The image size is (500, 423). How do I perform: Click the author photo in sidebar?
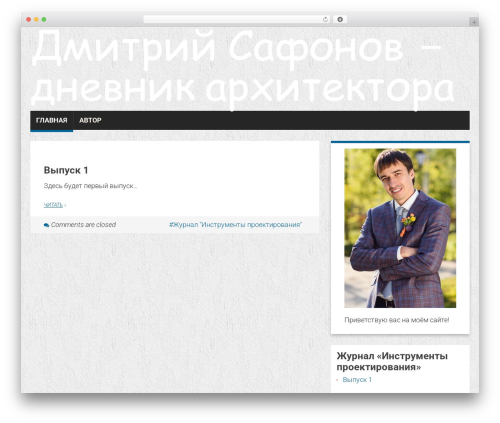pyautogui.click(x=400, y=228)
